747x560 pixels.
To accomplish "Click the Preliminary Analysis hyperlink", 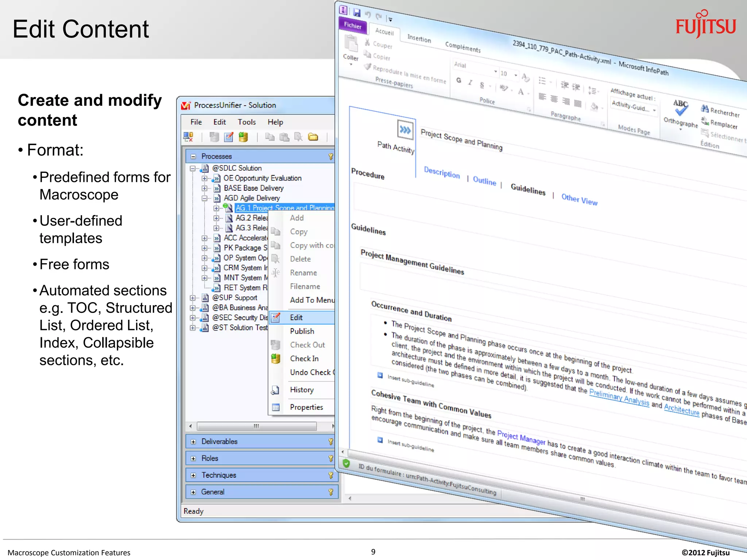I will [619, 398].
